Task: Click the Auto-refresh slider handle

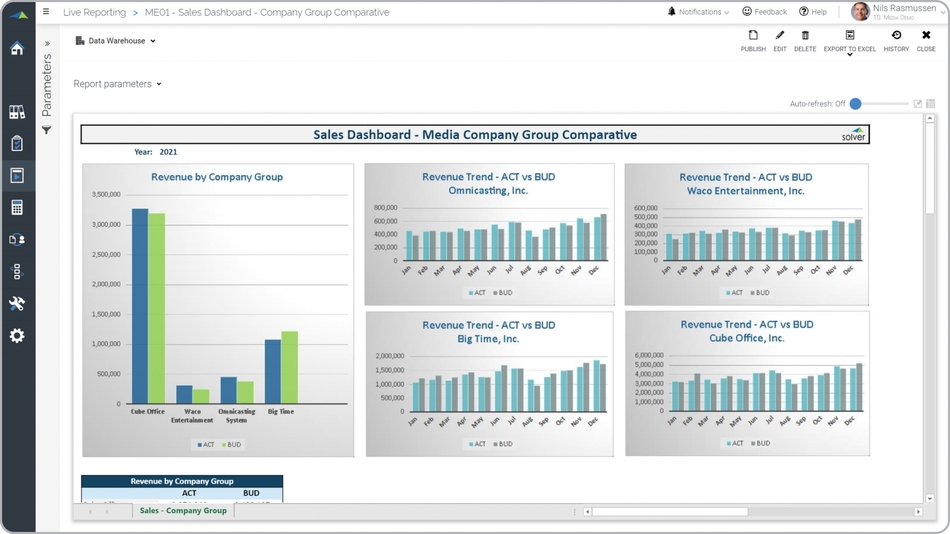Action: point(856,104)
